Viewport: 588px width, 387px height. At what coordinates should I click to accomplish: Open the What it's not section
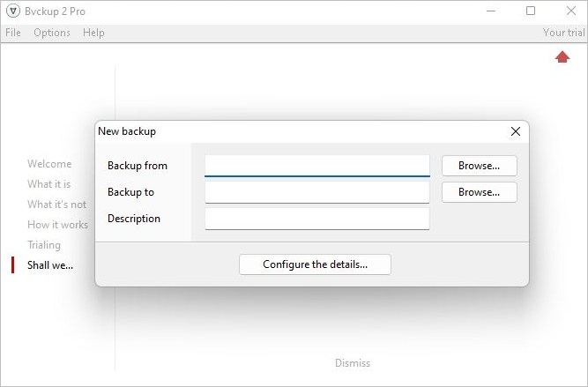point(56,205)
